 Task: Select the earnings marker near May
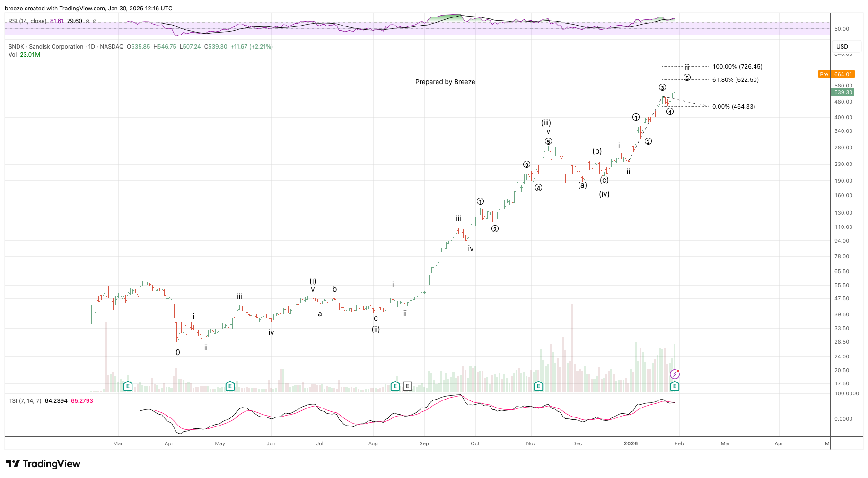click(x=230, y=386)
